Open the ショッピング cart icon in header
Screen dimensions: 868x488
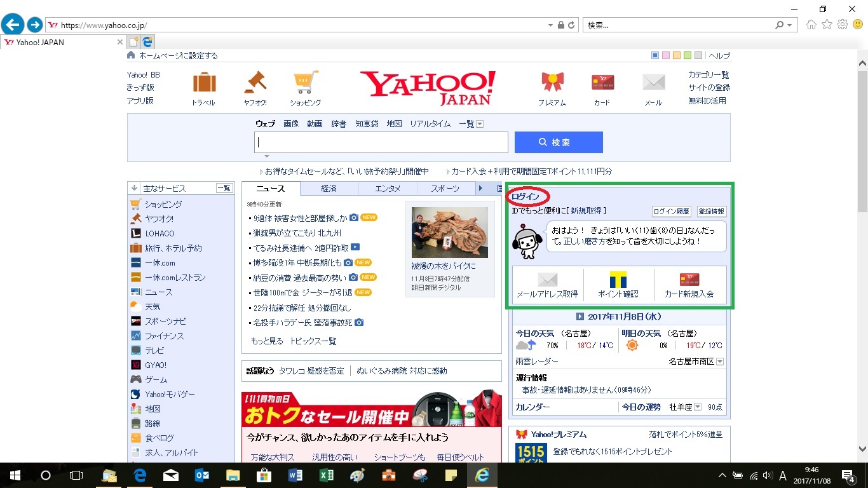306,82
